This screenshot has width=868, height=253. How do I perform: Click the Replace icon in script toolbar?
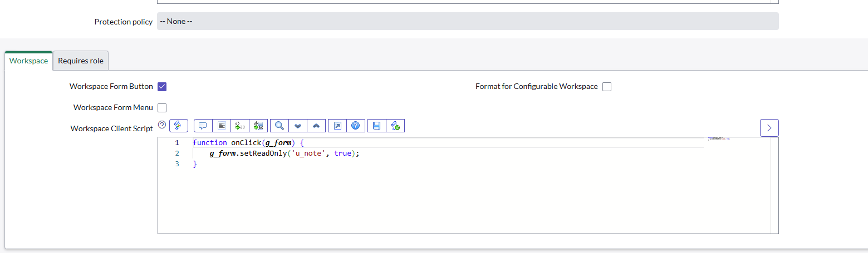click(x=239, y=126)
